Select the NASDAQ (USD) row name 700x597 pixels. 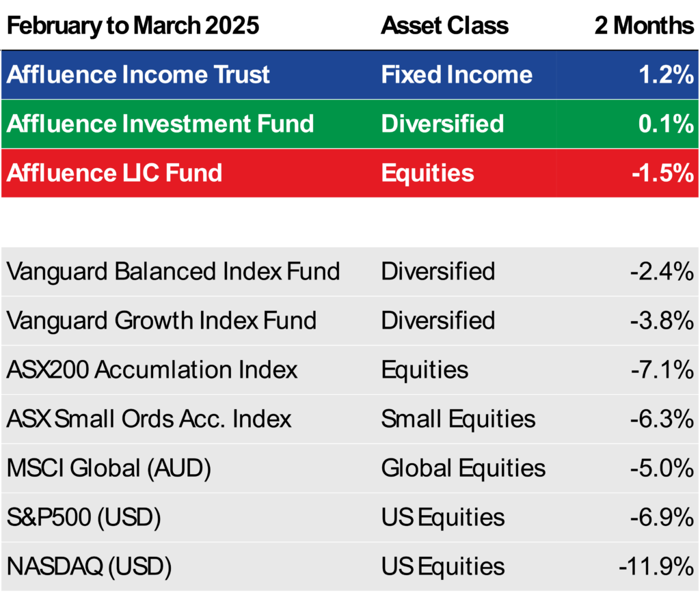pyautogui.click(x=90, y=567)
